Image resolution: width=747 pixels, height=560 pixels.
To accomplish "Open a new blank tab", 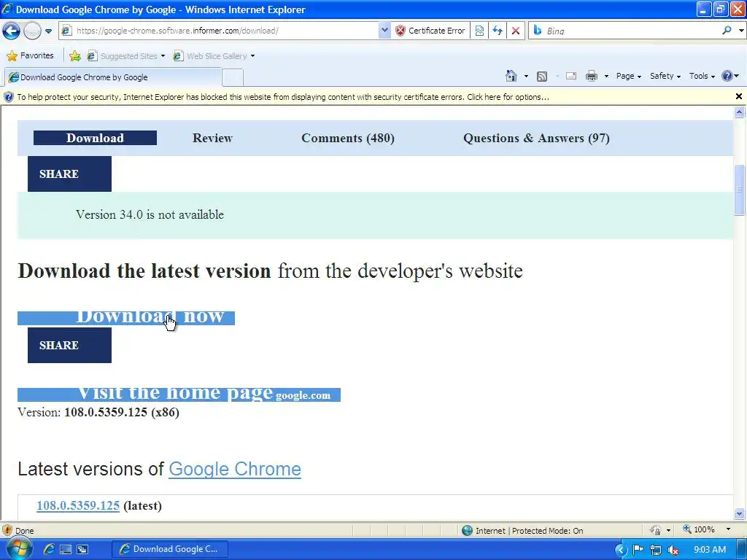I will [233, 77].
